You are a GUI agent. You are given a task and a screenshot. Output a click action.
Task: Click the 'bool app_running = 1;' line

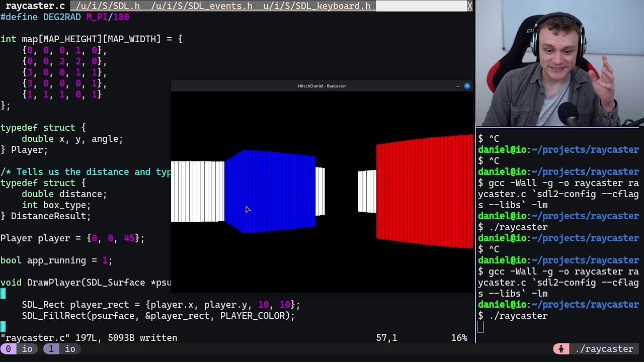click(56, 260)
